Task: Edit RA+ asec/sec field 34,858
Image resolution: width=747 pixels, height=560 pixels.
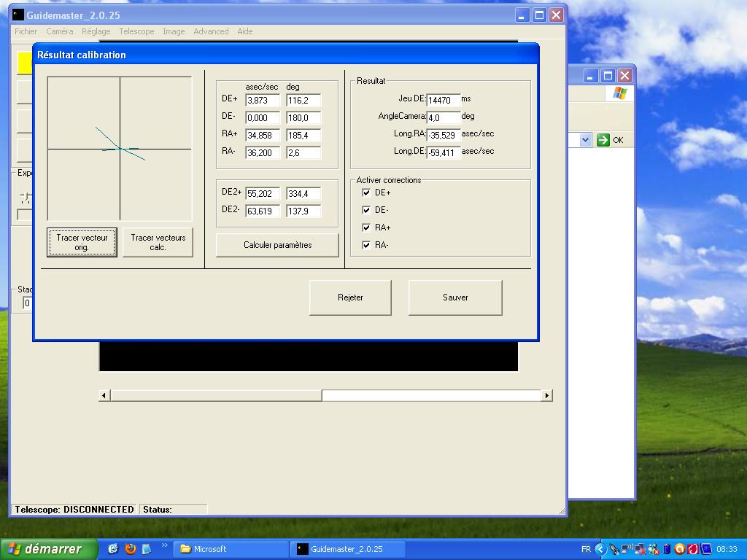Action: [263, 135]
